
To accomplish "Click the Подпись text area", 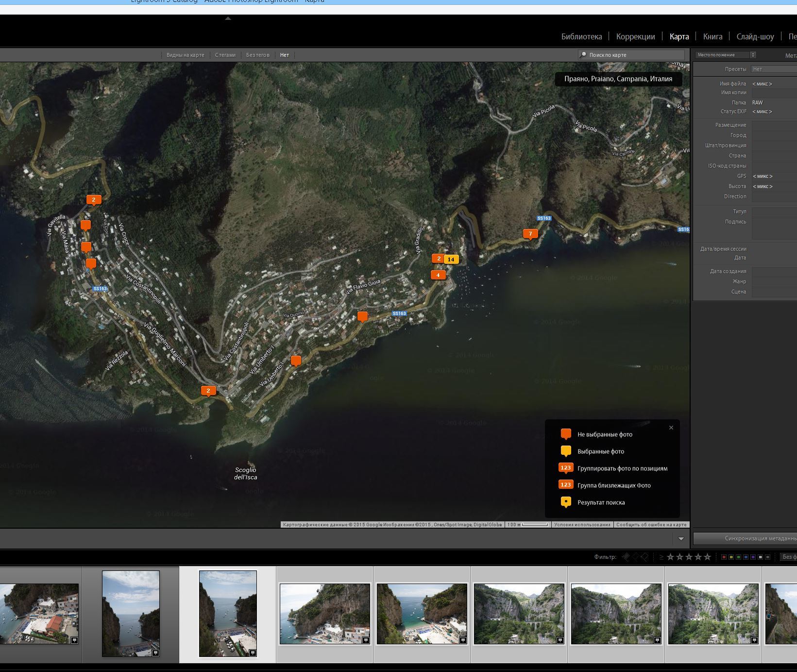I will click(x=774, y=228).
